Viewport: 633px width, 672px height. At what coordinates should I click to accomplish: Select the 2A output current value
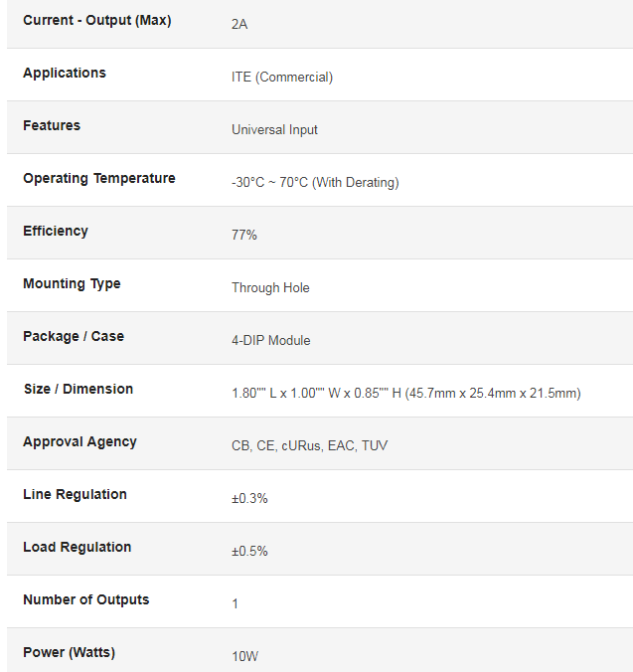[239, 25]
